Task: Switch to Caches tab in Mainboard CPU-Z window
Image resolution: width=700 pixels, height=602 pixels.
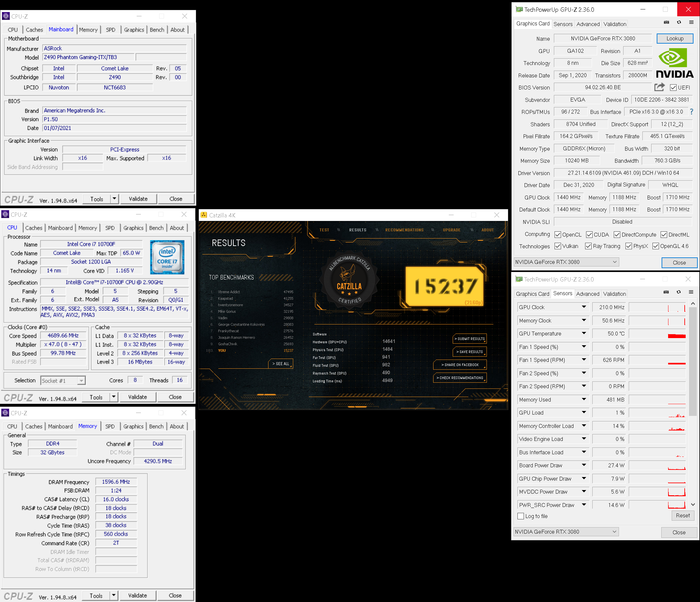Action: pos(34,30)
